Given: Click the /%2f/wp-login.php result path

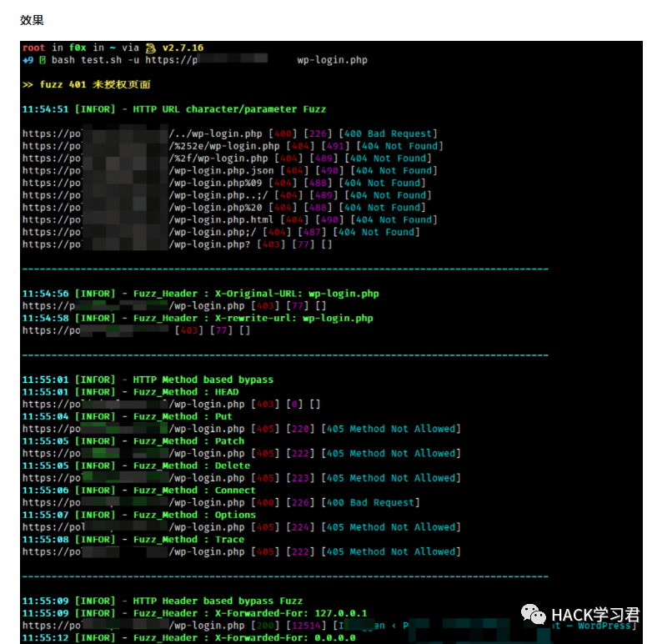Looking at the screenshot, I should click(x=218, y=158).
